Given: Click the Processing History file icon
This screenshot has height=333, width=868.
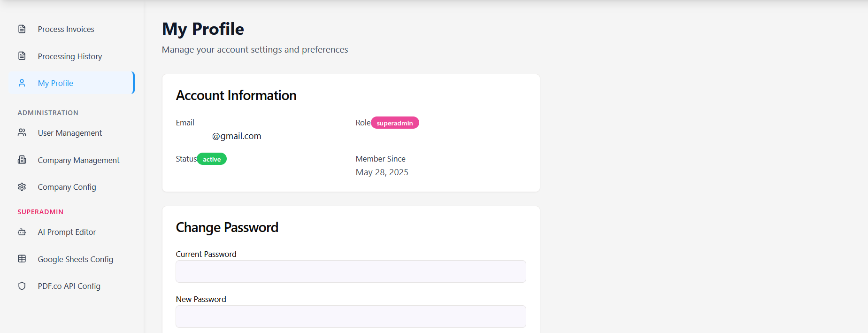Looking at the screenshot, I should tap(22, 56).
